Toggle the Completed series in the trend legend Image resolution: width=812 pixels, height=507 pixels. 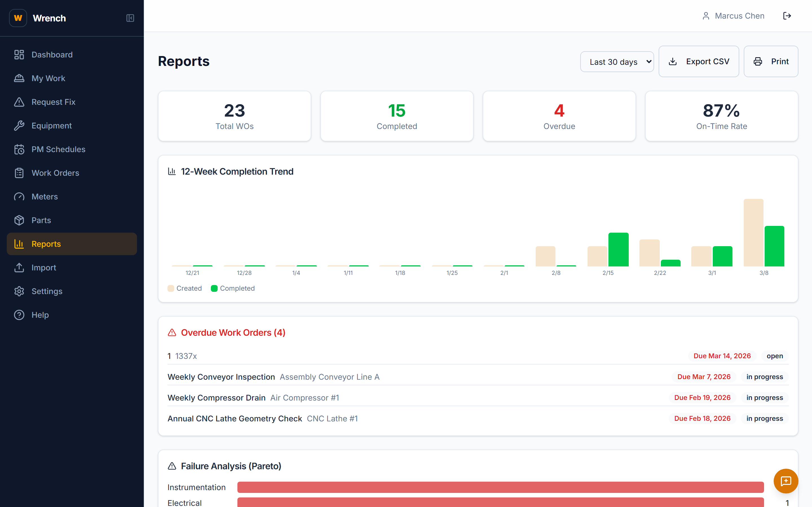(x=233, y=288)
